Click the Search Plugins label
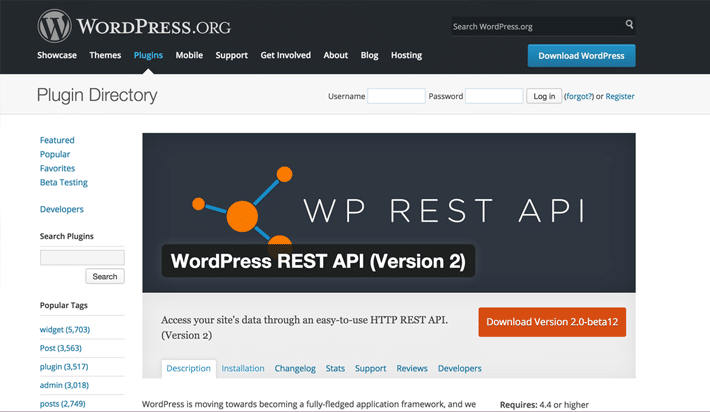The image size is (710, 412). click(x=67, y=236)
